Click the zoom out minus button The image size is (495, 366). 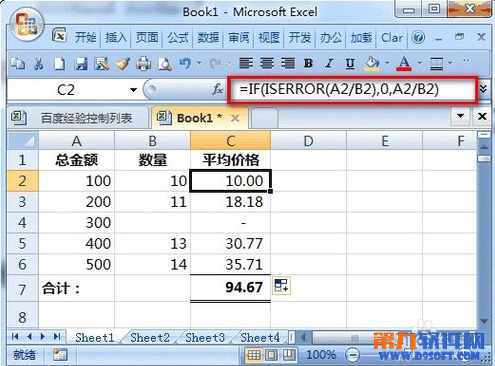[353, 355]
